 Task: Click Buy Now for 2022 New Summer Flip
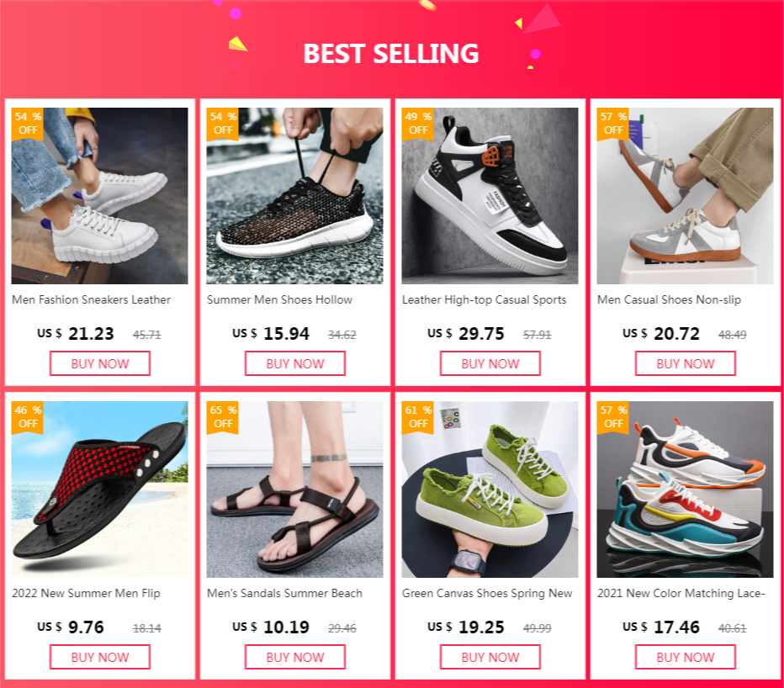pyautogui.click(x=100, y=657)
